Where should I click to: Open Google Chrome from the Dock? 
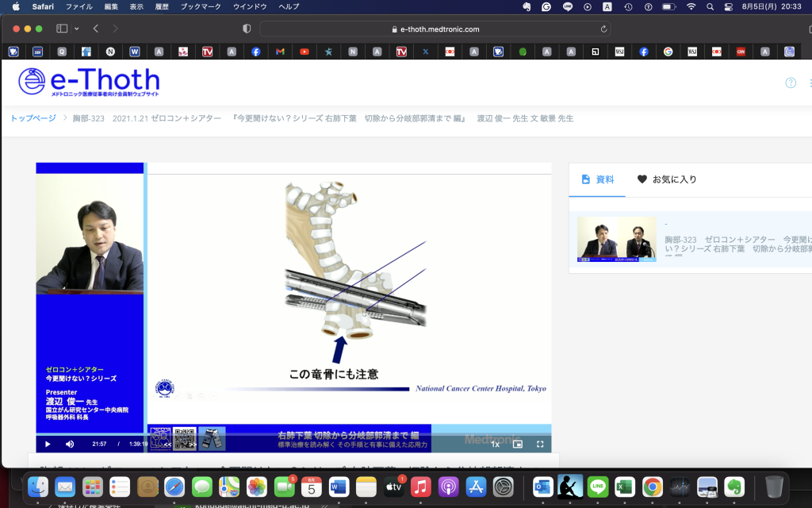click(x=652, y=487)
